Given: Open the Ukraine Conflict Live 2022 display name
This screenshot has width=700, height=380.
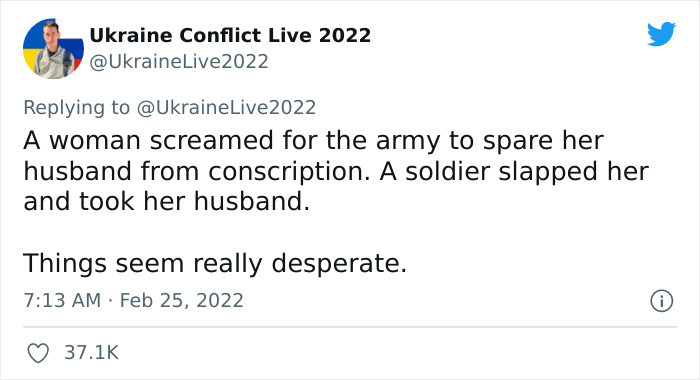Looking at the screenshot, I should tap(230, 35).
